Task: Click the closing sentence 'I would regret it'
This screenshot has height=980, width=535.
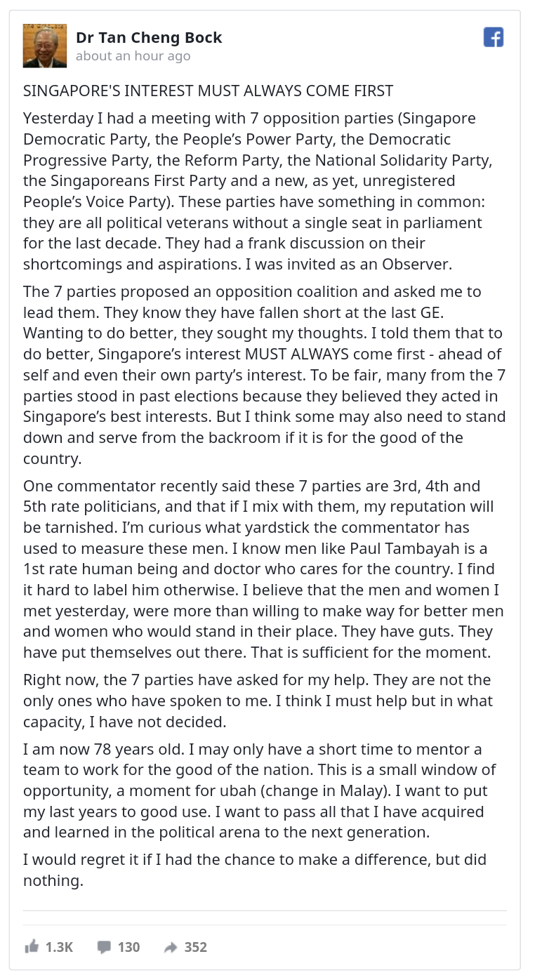Action: click(x=255, y=870)
